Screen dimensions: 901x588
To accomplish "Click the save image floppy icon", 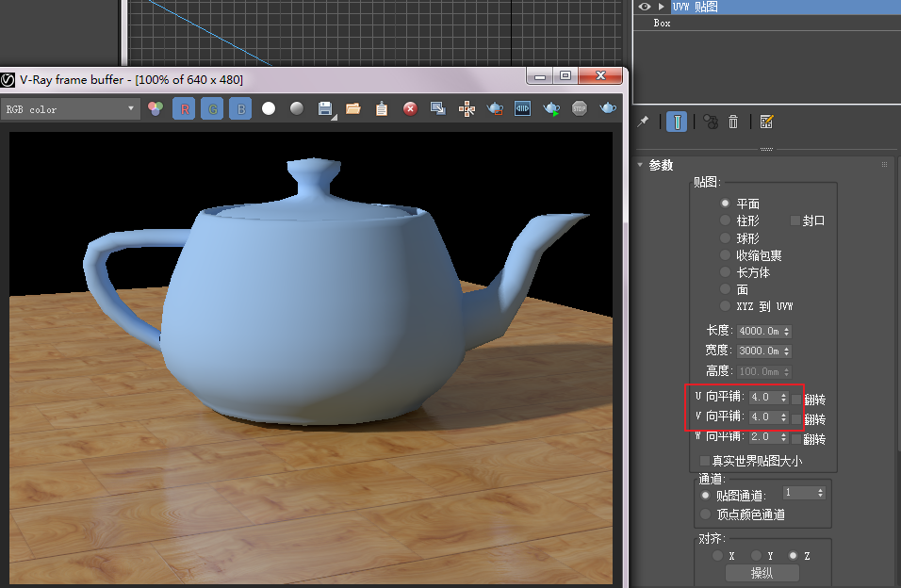I will click(325, 108).
